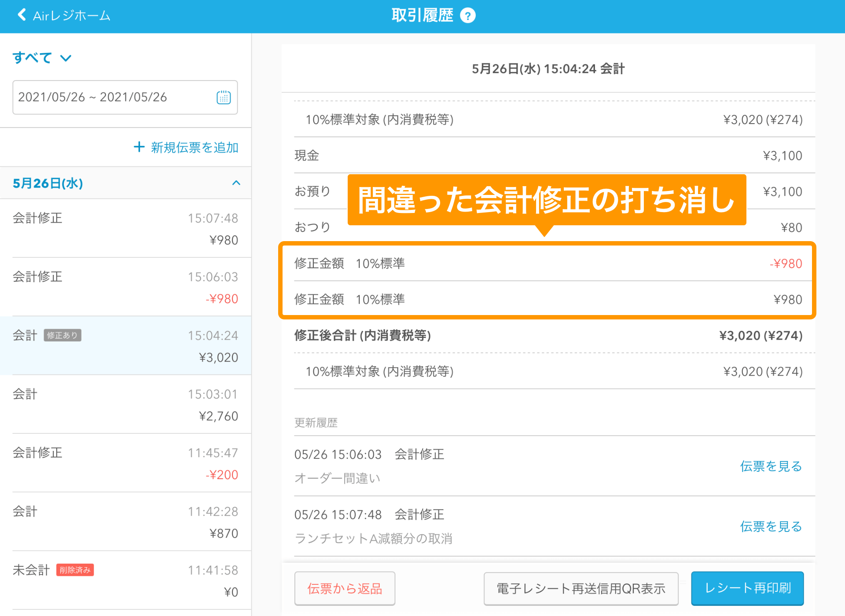
Task: Select the 会計 entry at 15:04:24 ¥3,020
Action: 125,345
